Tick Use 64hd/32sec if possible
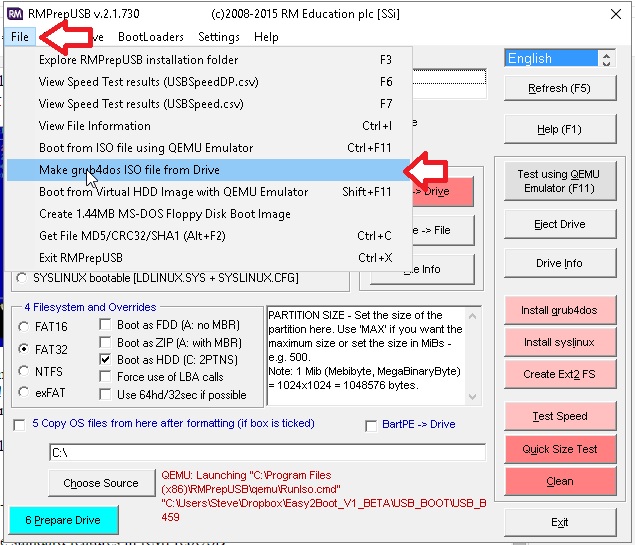Viewport: 635px width, 545px height. [x=105, y=395]
